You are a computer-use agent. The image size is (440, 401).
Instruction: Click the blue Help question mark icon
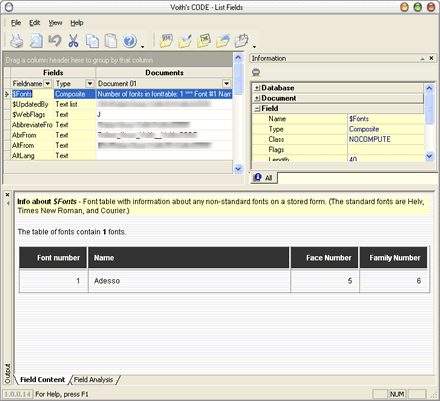point(130,41)
